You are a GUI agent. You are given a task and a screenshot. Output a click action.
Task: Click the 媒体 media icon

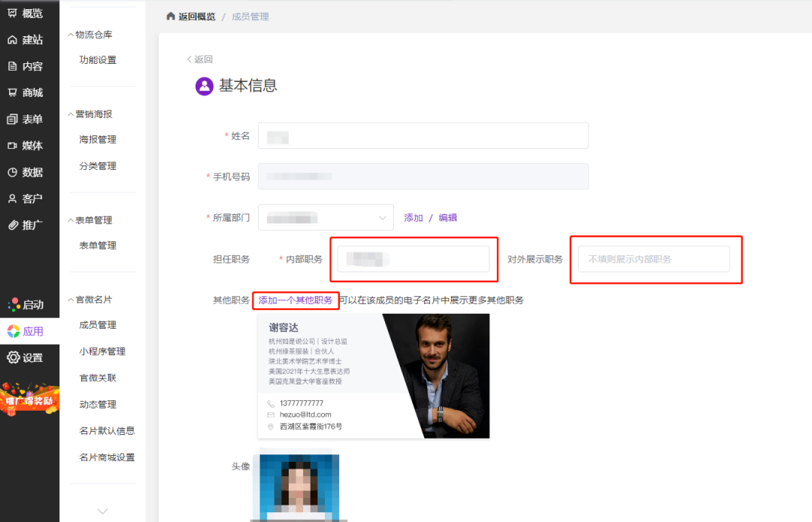pyautogui.click(x=13, y=146)
